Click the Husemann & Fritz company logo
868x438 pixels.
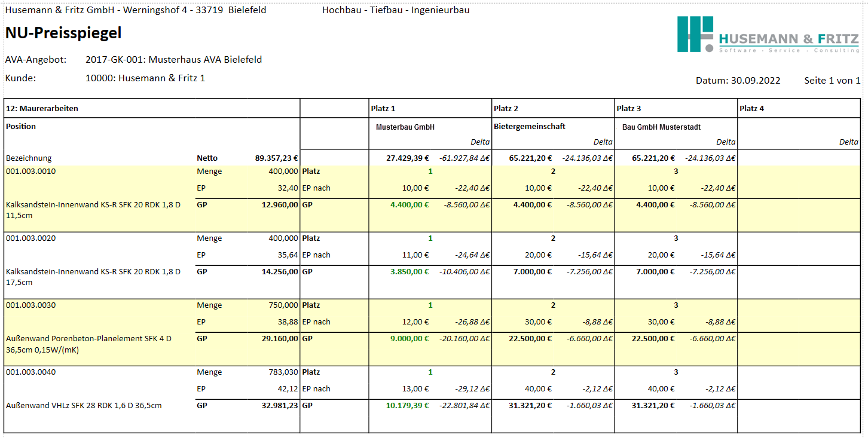(768, 34)
